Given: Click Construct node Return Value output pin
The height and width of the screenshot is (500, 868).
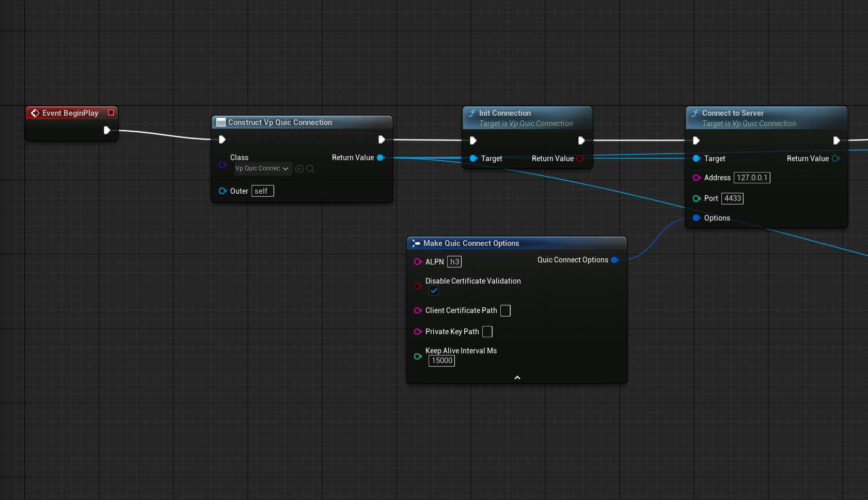Looking at the screenshot, I should tap(381, 158).
